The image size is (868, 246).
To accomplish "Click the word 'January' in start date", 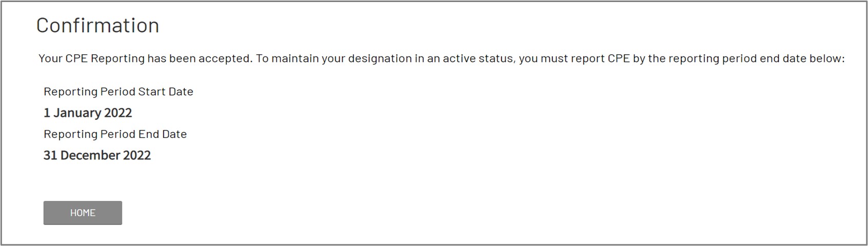I will [x=77, y=113].
